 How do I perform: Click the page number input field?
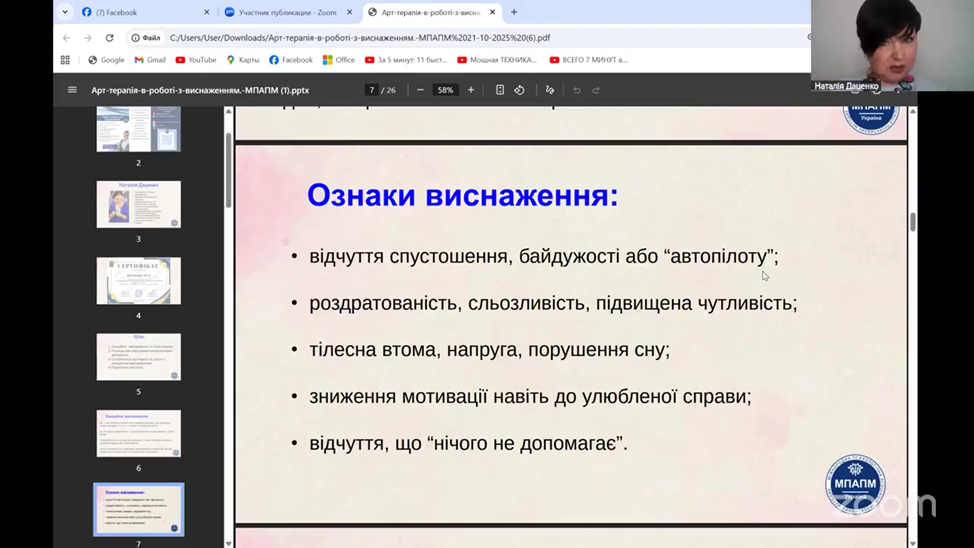click(x=372, y=90)
